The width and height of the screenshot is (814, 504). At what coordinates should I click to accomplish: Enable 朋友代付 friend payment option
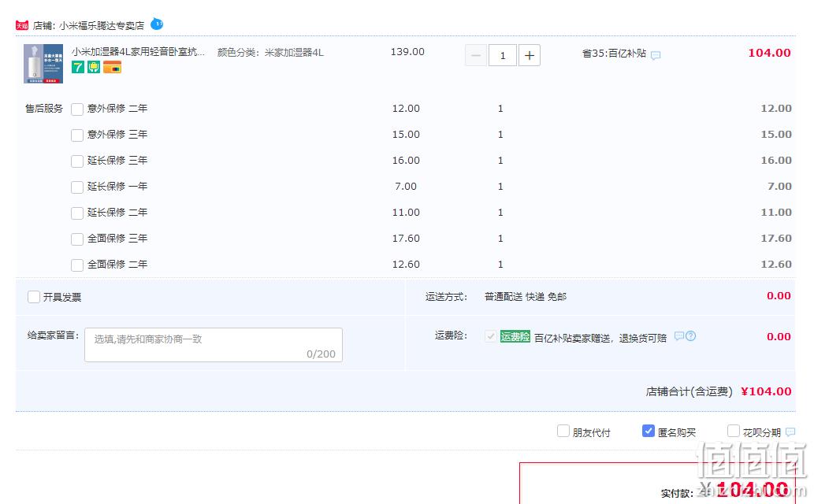[x=563, y=431]
